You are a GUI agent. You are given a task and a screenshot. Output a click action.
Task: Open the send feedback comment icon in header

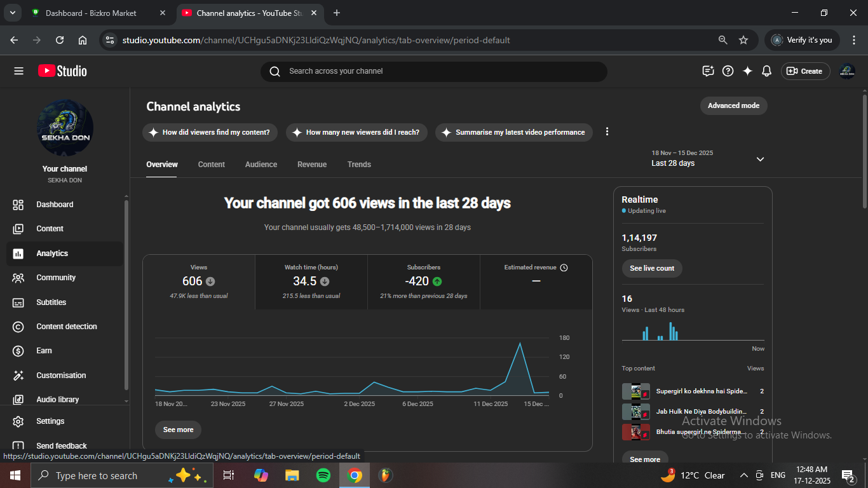click(x=708, y=71)
